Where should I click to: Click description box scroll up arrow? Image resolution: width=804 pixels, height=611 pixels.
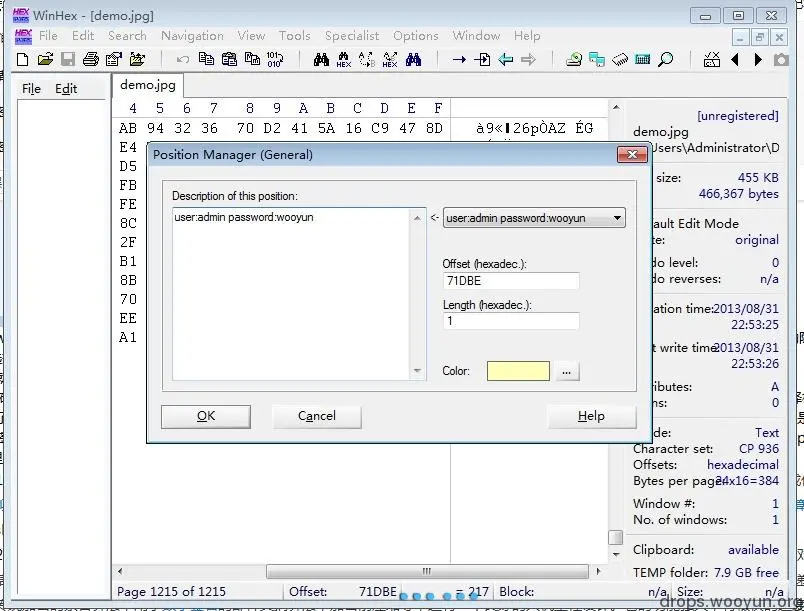tap(417, 218)
